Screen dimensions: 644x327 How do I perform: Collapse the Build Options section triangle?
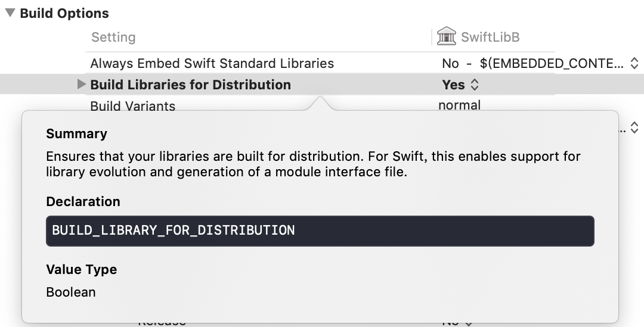[x=10, y=13]
